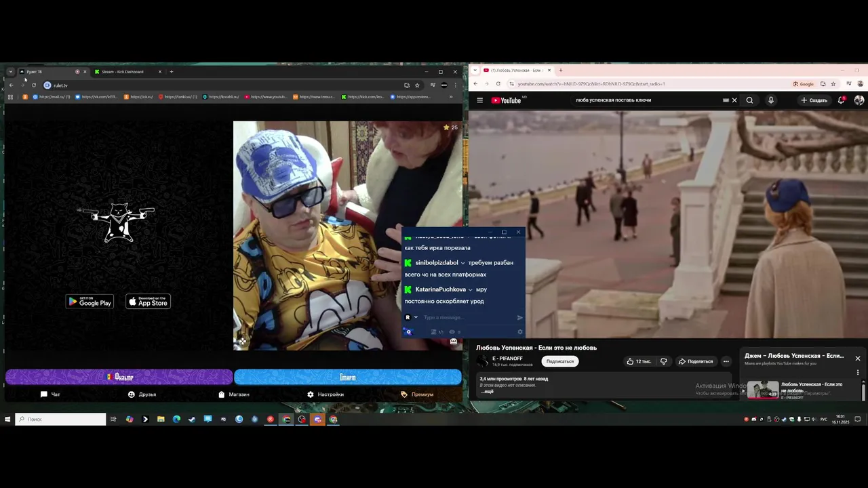The width and height of the screenshot is (868, 488).
Task: Open chat identity dropdown beside R badge
Action: coord(416,317)
